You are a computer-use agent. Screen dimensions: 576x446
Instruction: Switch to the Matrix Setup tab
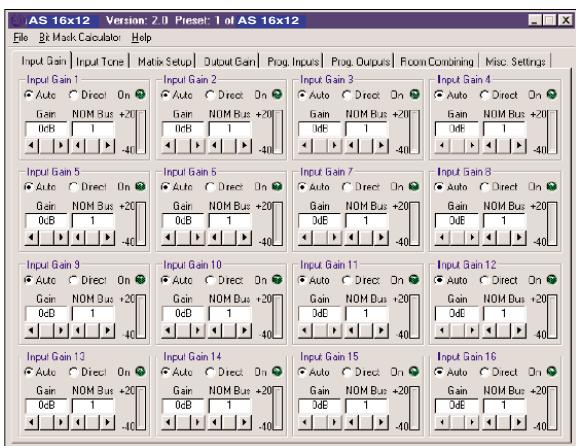point(165,62)
